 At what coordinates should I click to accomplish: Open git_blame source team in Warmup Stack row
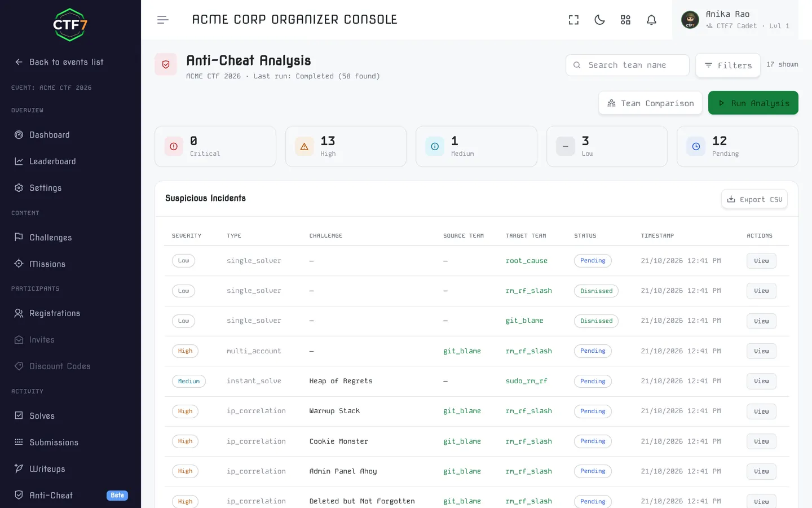coord(462,411)
